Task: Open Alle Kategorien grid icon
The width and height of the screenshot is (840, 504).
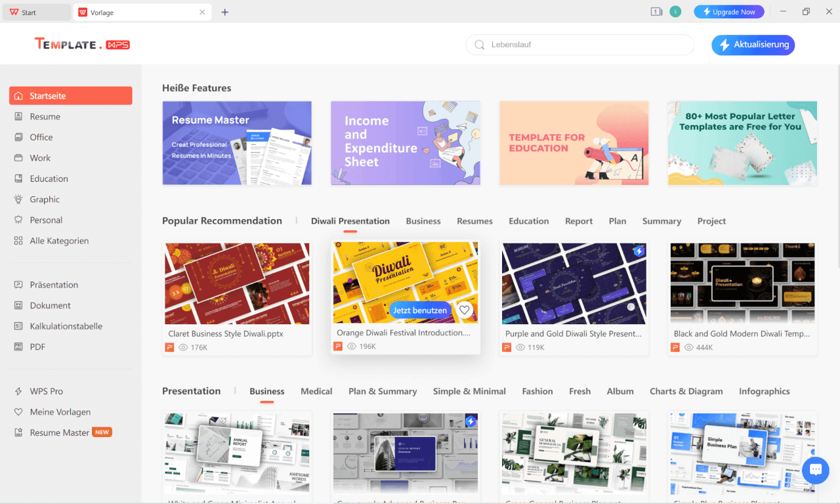Action: click(x=18, y=241)
